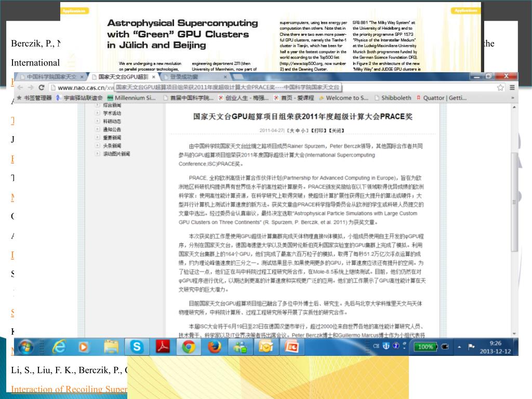
Task: Expand the arrow beside 头条新闻
Action: [x=98, y=145]
